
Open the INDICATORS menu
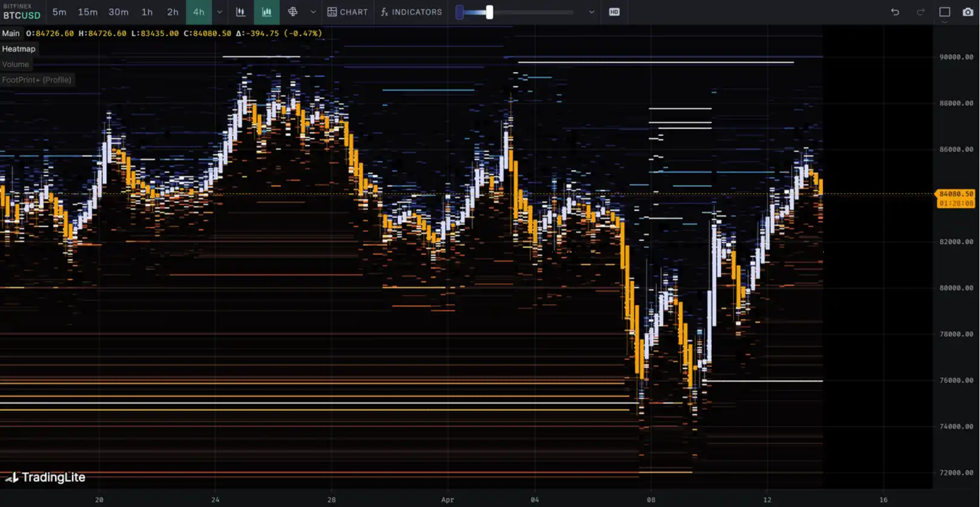coord(411,12)
